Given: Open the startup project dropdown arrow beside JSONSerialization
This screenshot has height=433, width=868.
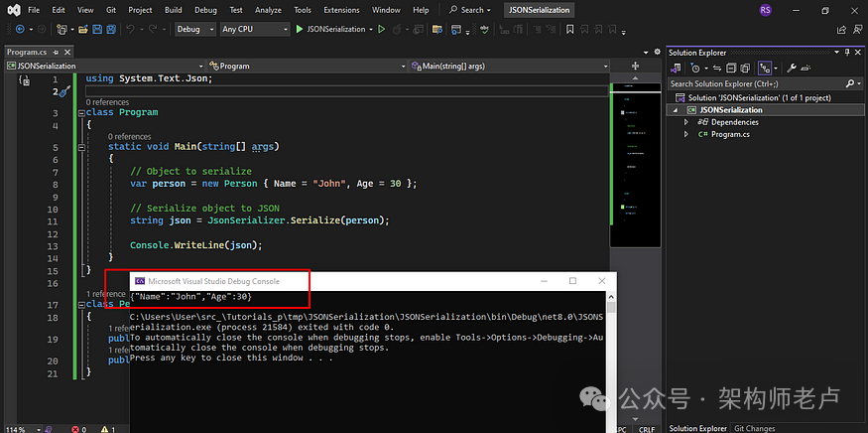Looking at the screenshot, I should coord(370,30).
